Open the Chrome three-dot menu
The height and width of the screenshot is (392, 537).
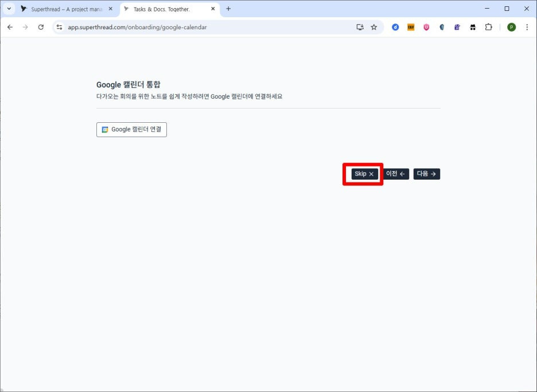point(527,27)
